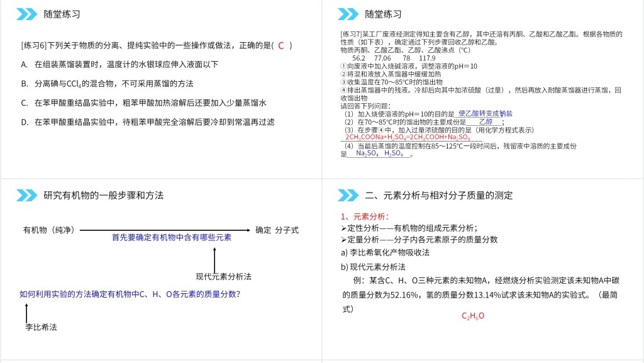
Task: Click chevron icon beside 研究有机物的一般步骤和方法
Action: tap(27, 195)
